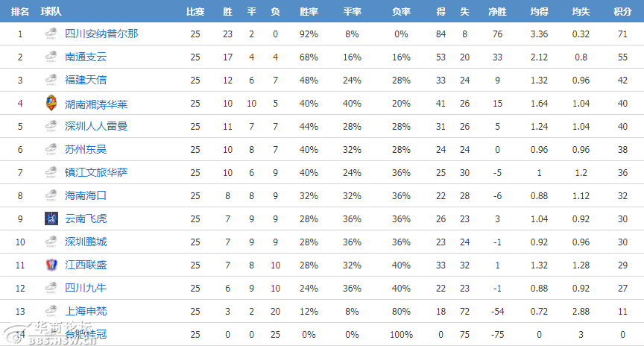644x346 pixels.
Task: Click the 积分 column header
Action: pyautogui.click(x=622, y=11)
